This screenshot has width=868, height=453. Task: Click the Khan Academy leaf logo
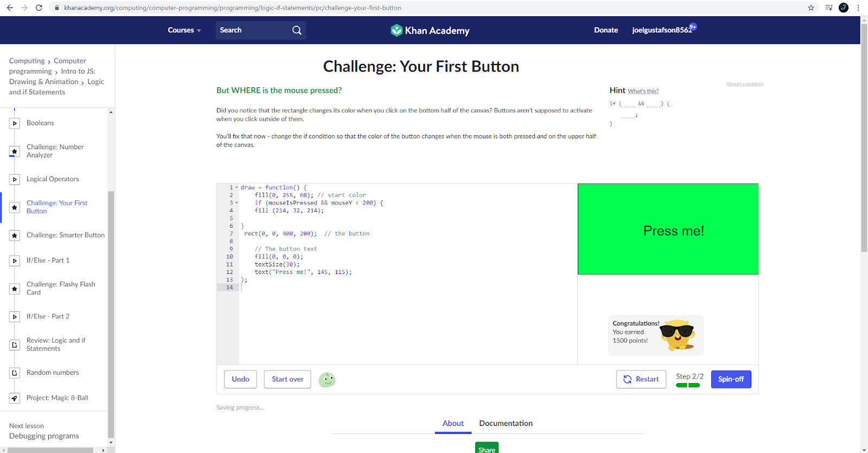pyautogui.click(x=397, y=30)
